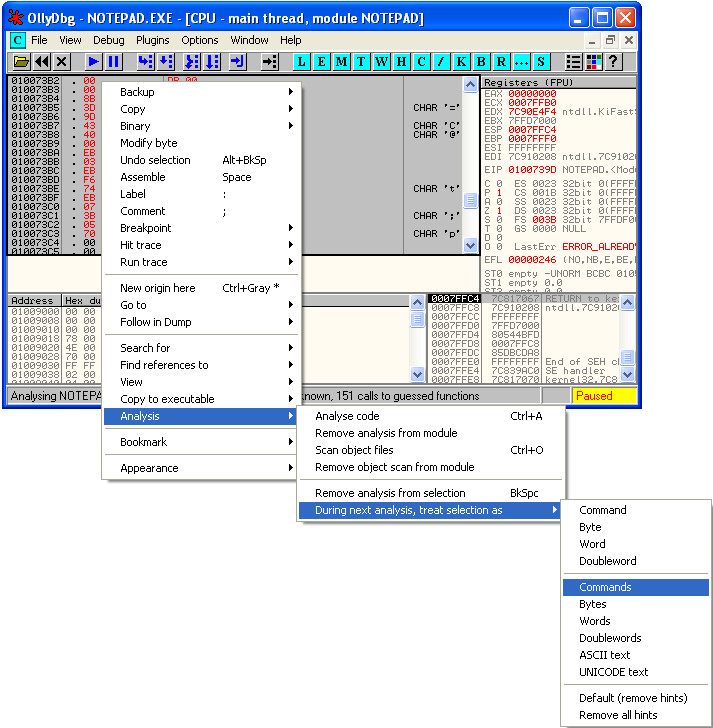Choose Assemble from context menu

[201, 177]
